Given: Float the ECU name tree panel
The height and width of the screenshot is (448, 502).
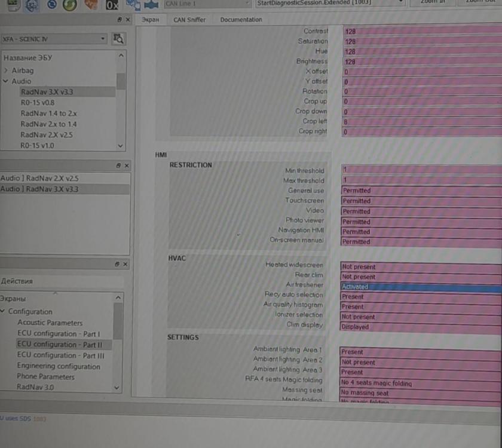Looking at the screenshot, I should pyautogui.click(x=120, y=20).
